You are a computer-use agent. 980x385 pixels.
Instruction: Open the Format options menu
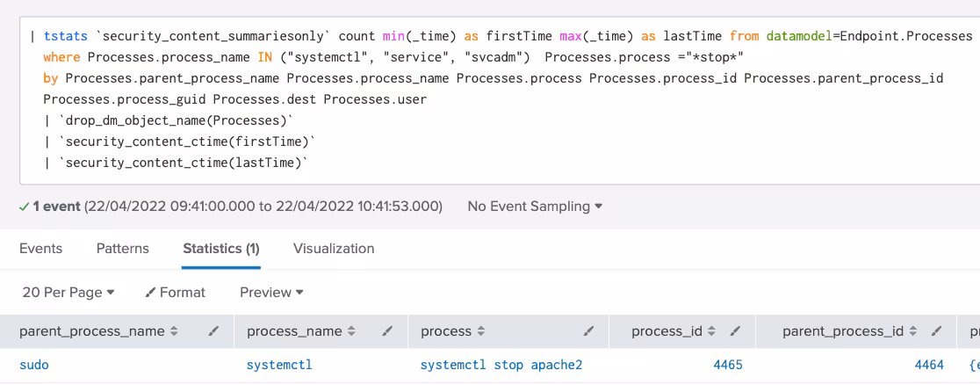point(176,292)
